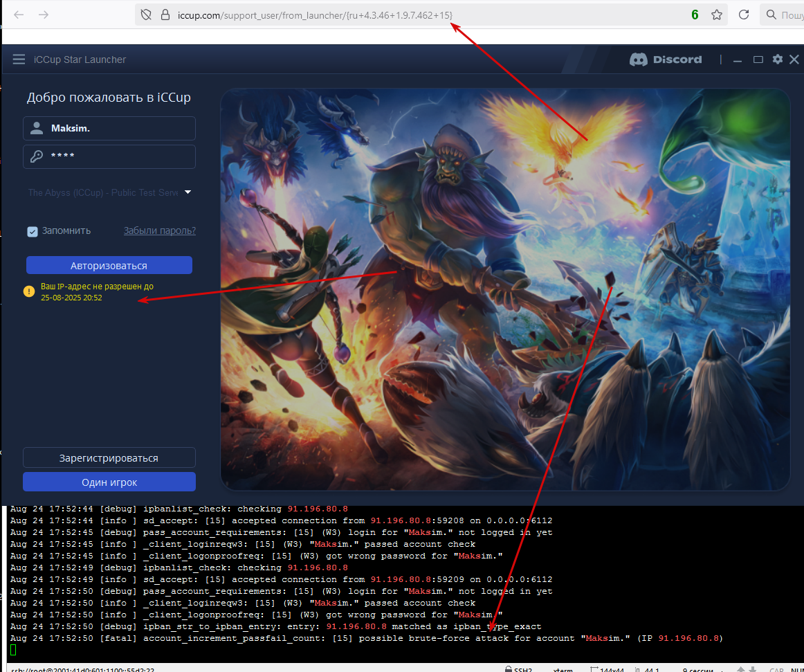Click the possible brute-force attack log line
The height and width of the screenshot is (672, 804).
click(366, 638)
